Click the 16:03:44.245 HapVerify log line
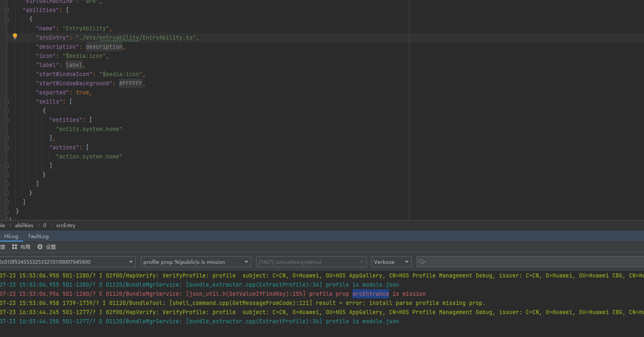The image size is (644, 337). pos(322,312)
